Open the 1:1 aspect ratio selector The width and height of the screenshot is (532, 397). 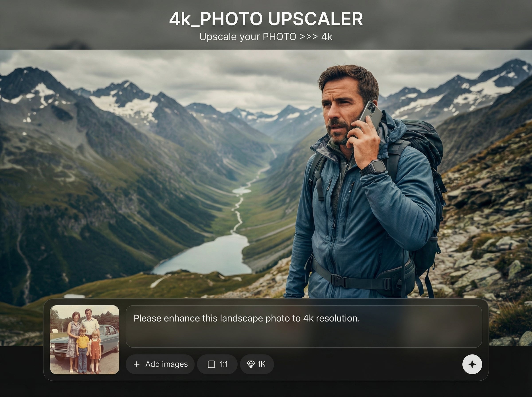[x=217, y=364]
